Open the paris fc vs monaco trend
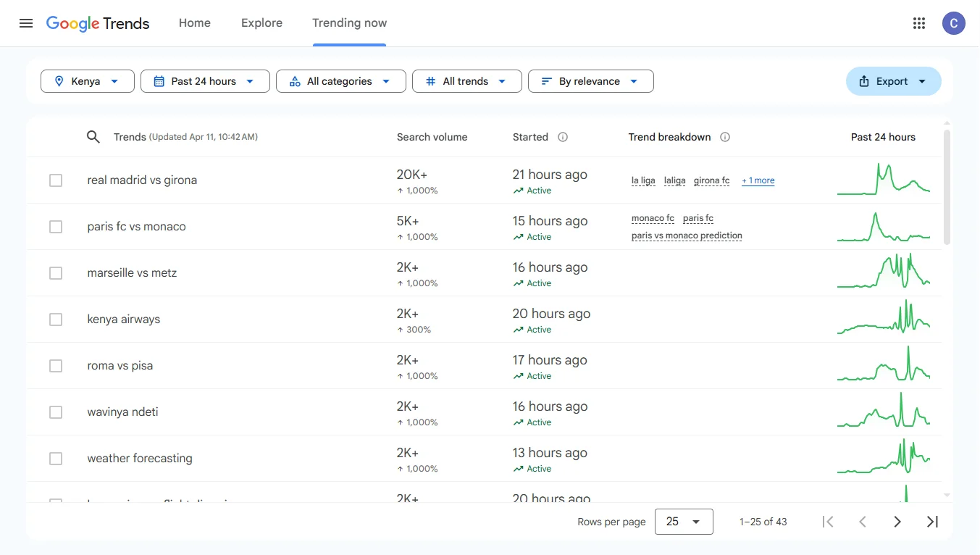The height and width of the screenshot is (555, 980). pos(136,227)
